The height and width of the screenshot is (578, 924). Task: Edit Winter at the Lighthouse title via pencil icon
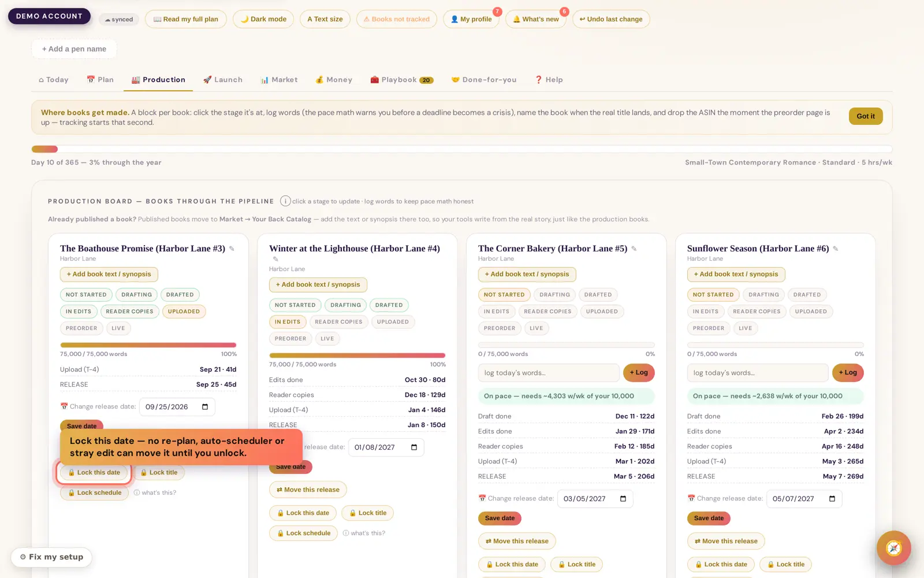coord(275,259)
